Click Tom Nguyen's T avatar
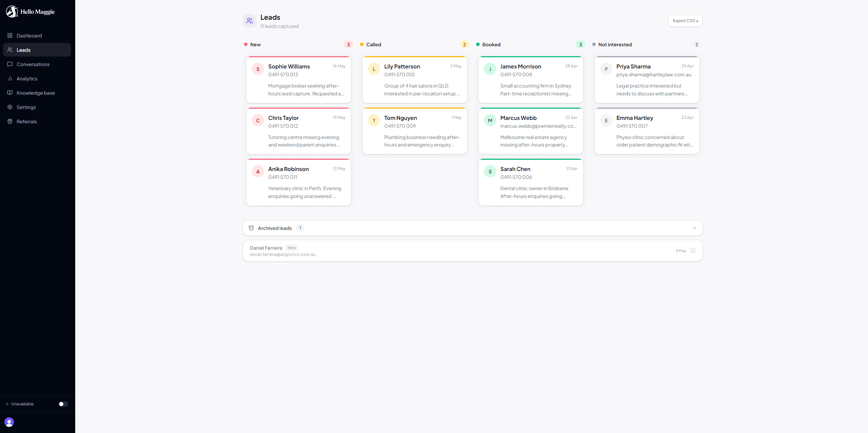 click(374, 120)
